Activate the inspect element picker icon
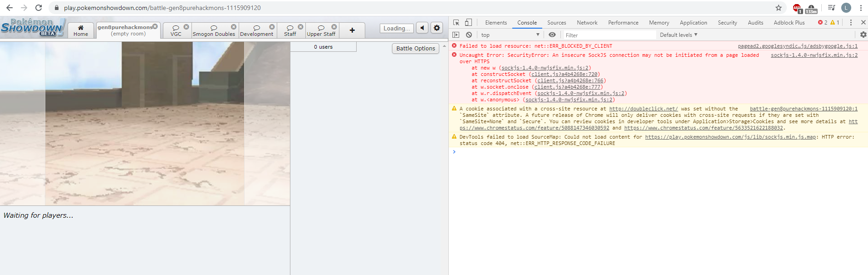 pos(456,22)
